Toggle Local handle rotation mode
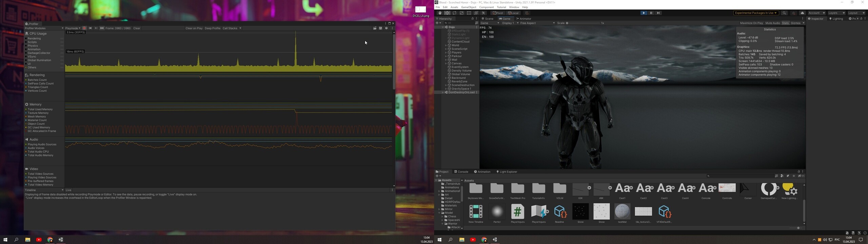This screenshot has width=868, height=244. click(513, 13)
